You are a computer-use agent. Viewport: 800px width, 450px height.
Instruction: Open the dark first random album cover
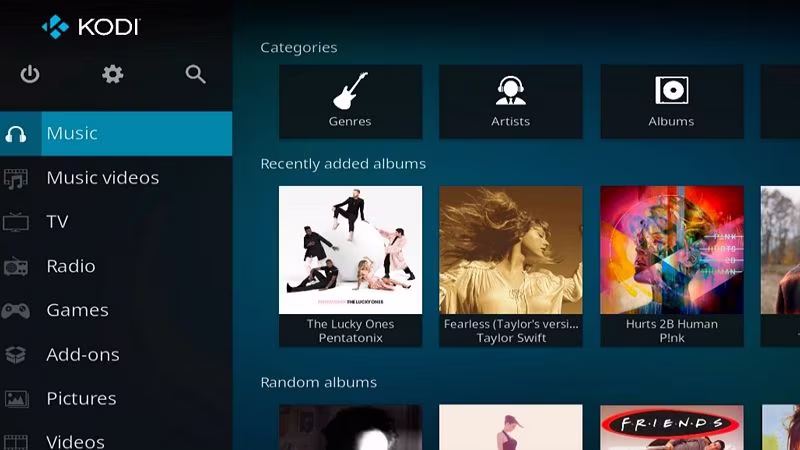click(x=351, y=428)
